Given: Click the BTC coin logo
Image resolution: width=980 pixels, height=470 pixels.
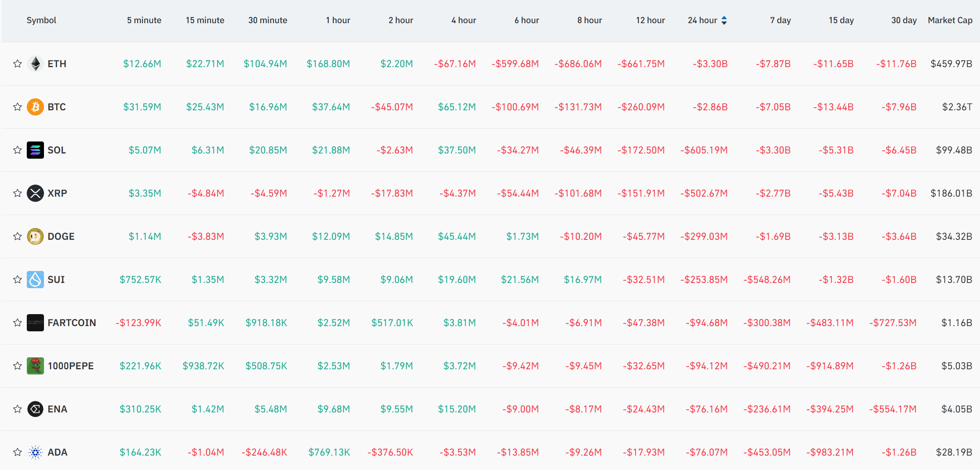Looking at the screenshot, I should (x=35, y=107).
